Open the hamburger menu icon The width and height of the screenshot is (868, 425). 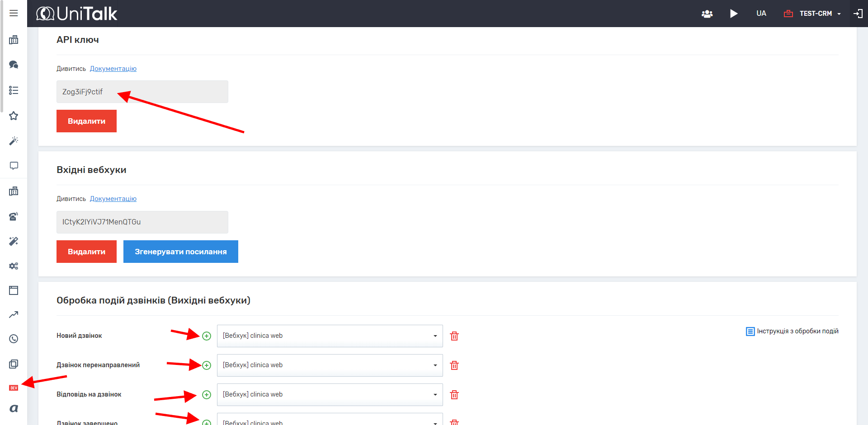tap(14, 13)
